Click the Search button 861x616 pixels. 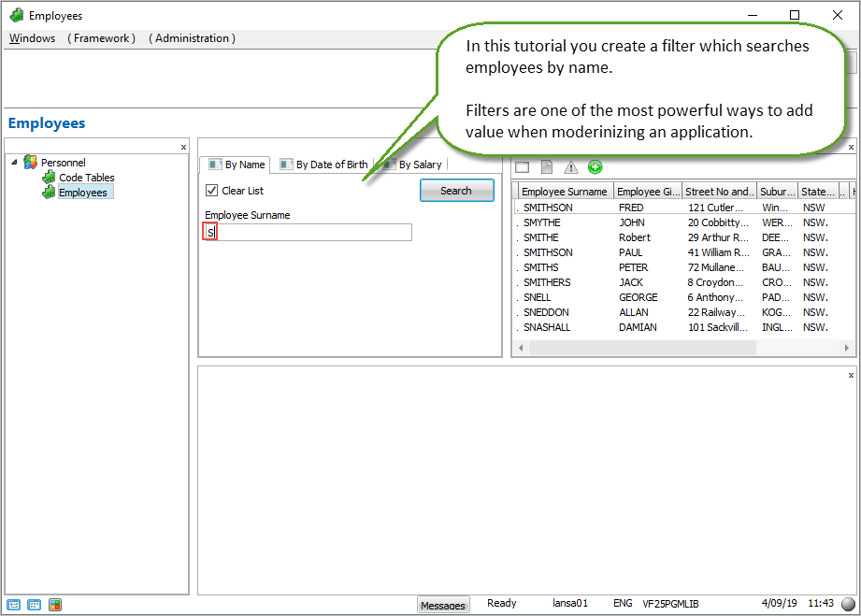(x=457, y=191)
